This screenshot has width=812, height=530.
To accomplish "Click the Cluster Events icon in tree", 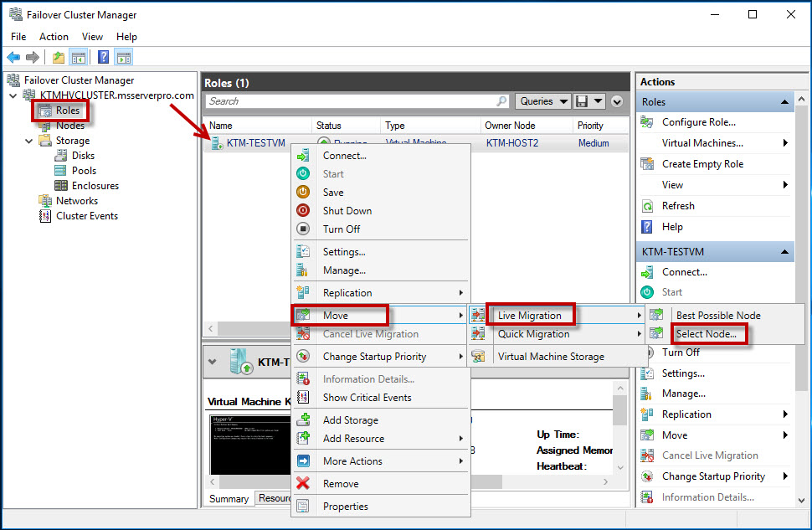I will [x=45, y=216].
